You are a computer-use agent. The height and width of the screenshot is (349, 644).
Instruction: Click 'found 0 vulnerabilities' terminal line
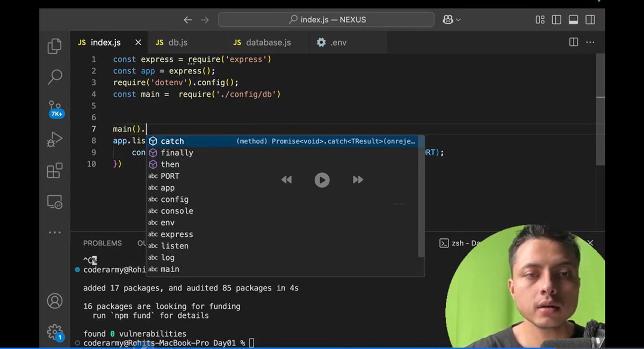(x=135, y=334)
